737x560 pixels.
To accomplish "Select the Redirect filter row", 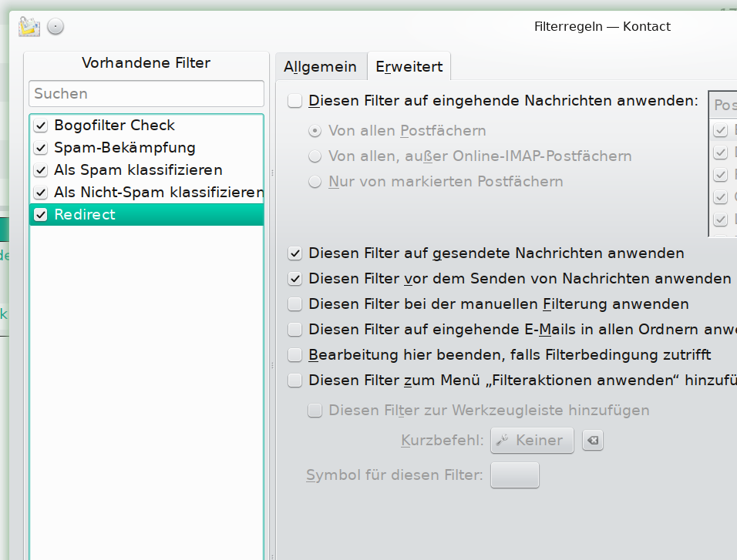I will (146, 215).
